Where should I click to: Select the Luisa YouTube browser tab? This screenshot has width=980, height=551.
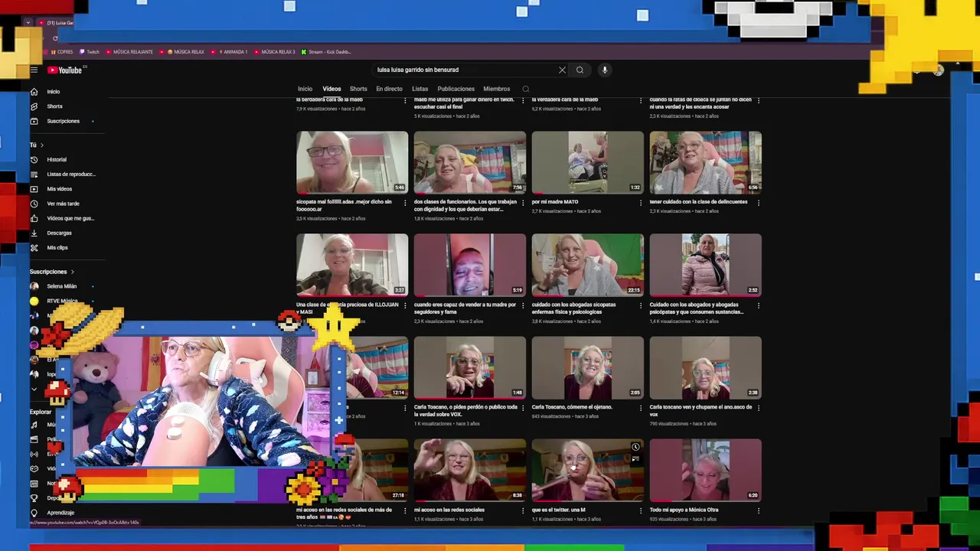pyautogui.click(x=58, y=23)
